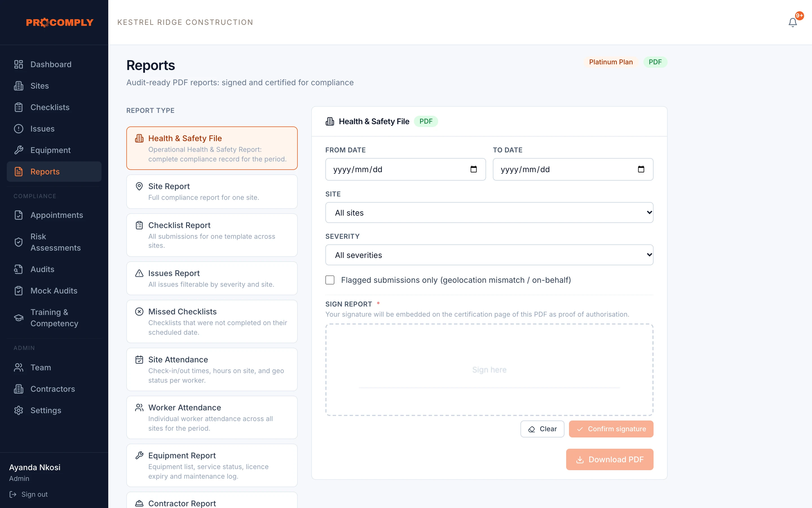Open the notifications bell icon

click(793, 23)
